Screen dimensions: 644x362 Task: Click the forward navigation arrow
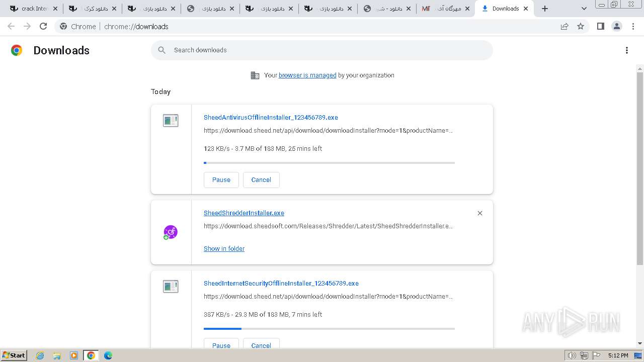coord(27,26)
